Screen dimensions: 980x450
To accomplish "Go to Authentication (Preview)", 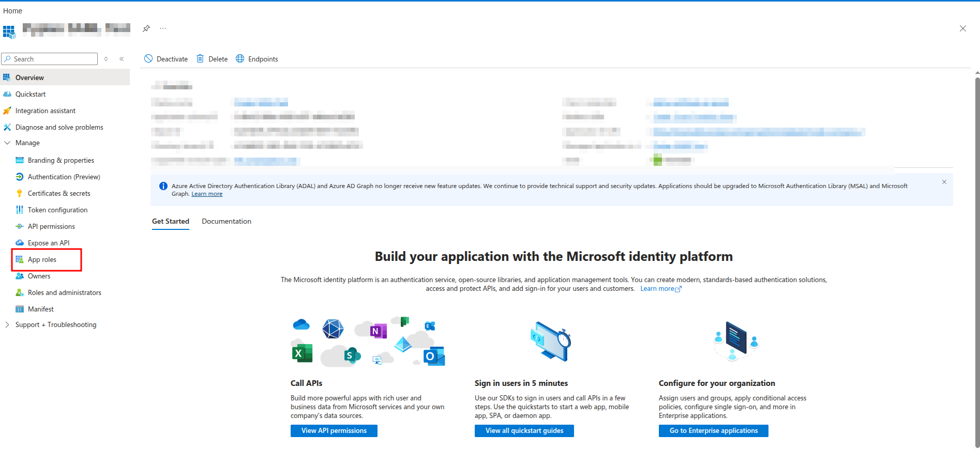I will tap(65, 177).
